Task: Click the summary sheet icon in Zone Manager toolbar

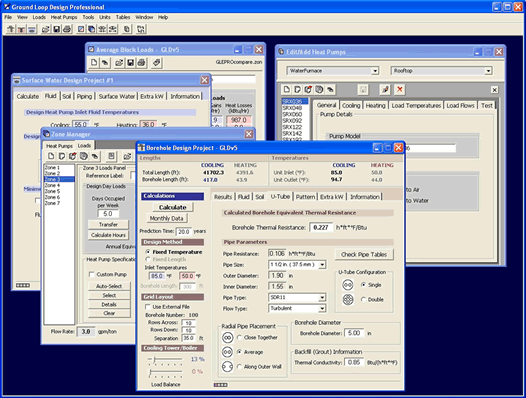Action: click(x=111, y=156)
